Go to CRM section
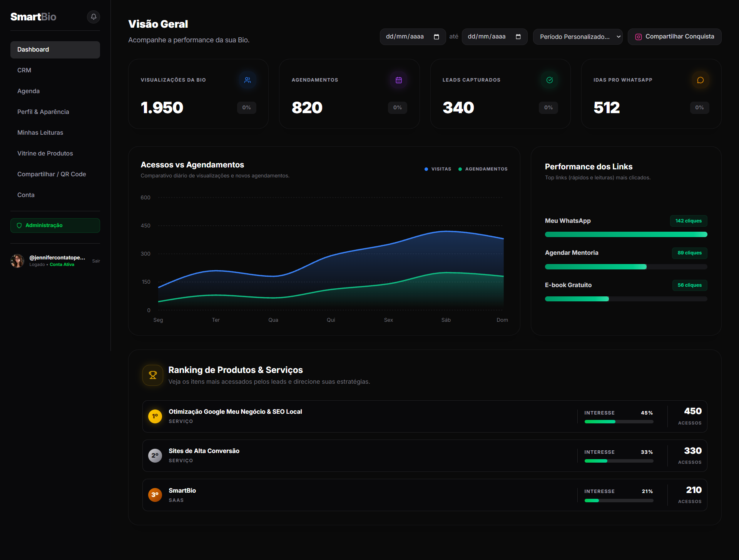739x560 pixels. [x=55, y=70]
